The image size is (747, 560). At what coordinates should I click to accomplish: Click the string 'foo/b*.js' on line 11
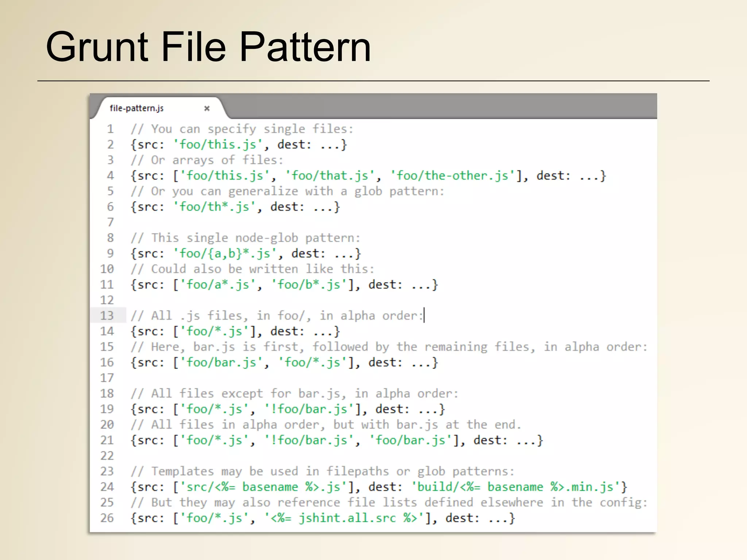309,285
